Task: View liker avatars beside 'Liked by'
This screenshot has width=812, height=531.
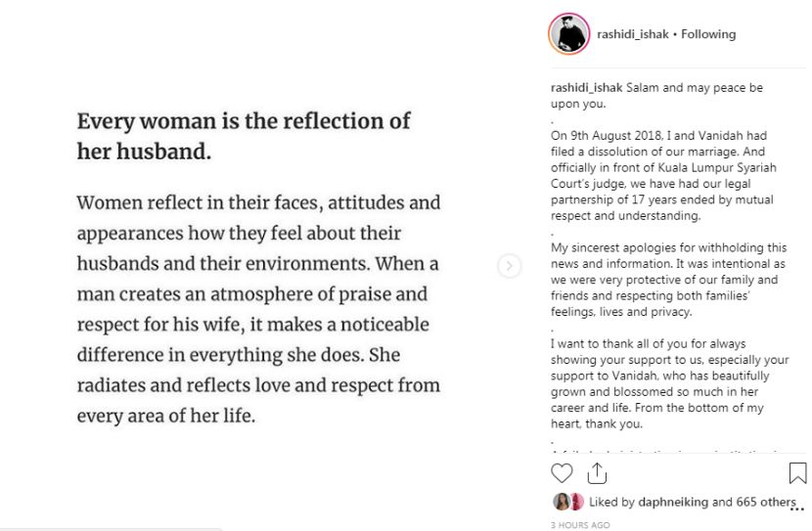Action: coord(568,502)
